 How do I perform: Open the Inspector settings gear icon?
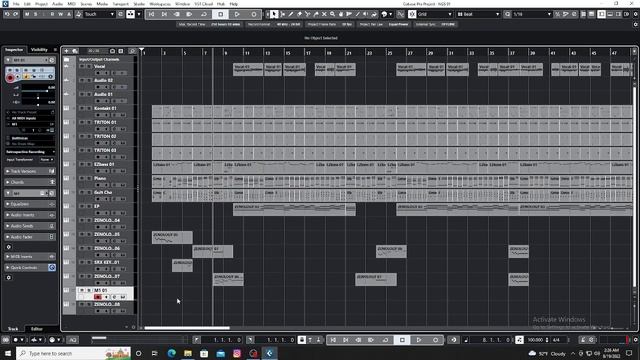[9, 247]
